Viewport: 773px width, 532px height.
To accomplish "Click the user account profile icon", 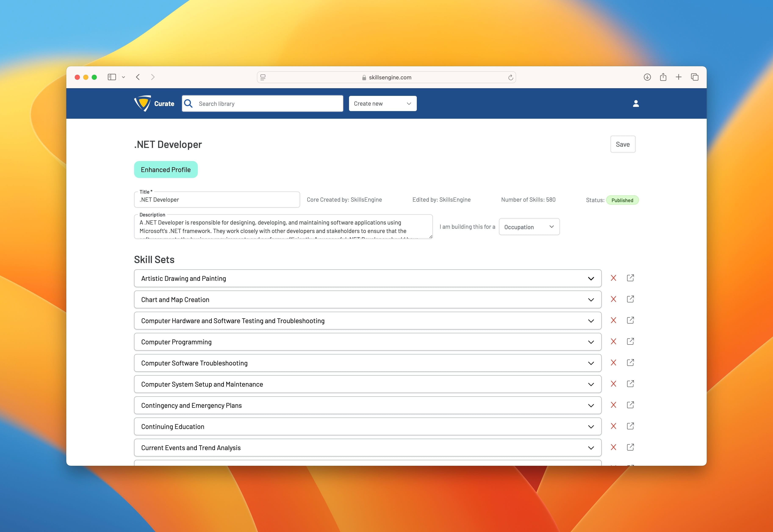I will point(636,104).
